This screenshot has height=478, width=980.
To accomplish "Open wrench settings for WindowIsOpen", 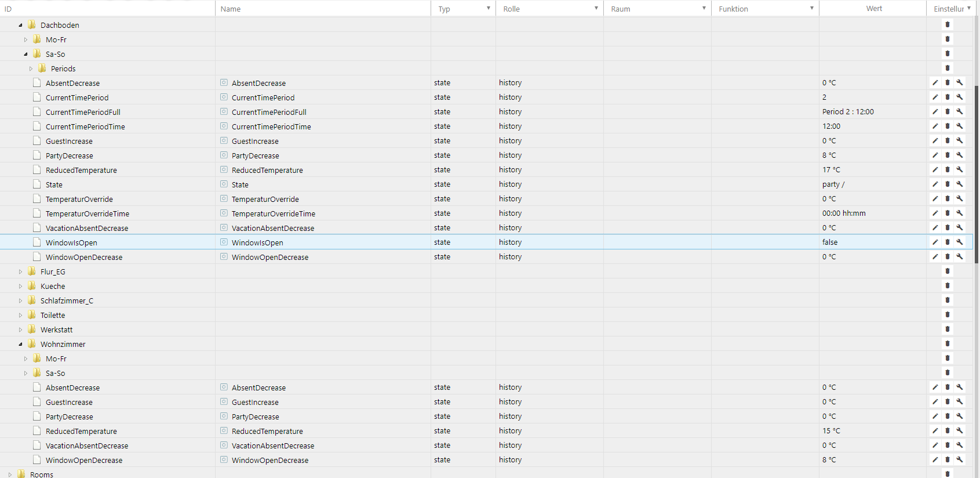I will tap(960, 242).
